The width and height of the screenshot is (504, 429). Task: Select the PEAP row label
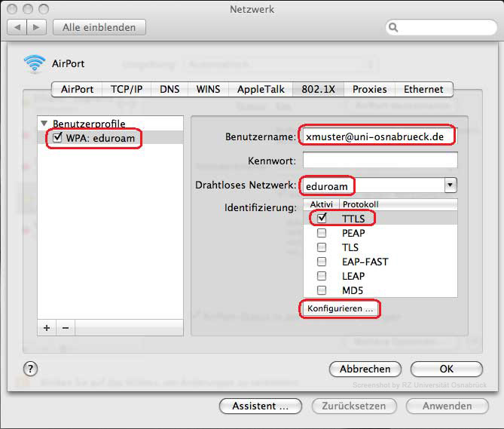point(353,233)
